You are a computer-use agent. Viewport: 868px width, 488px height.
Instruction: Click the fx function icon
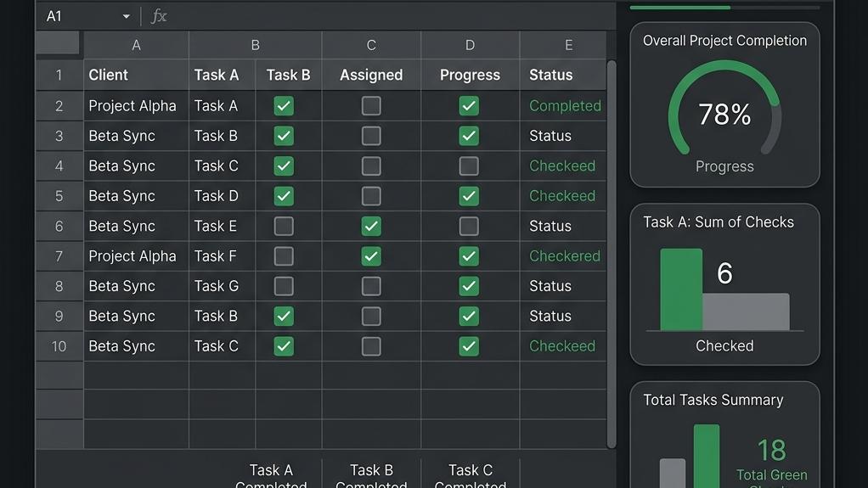[x=159, y=16]
